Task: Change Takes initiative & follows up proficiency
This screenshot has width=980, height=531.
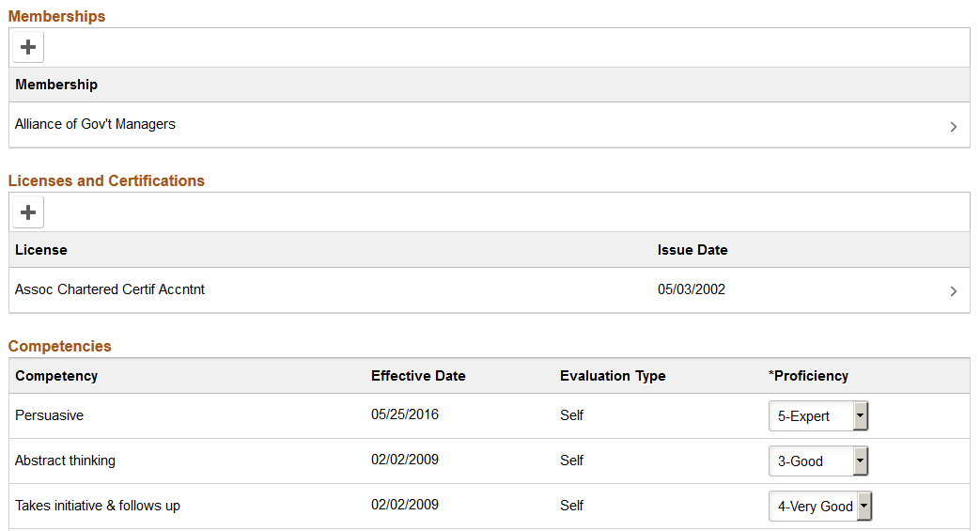Action: click(x=820, y=506)
